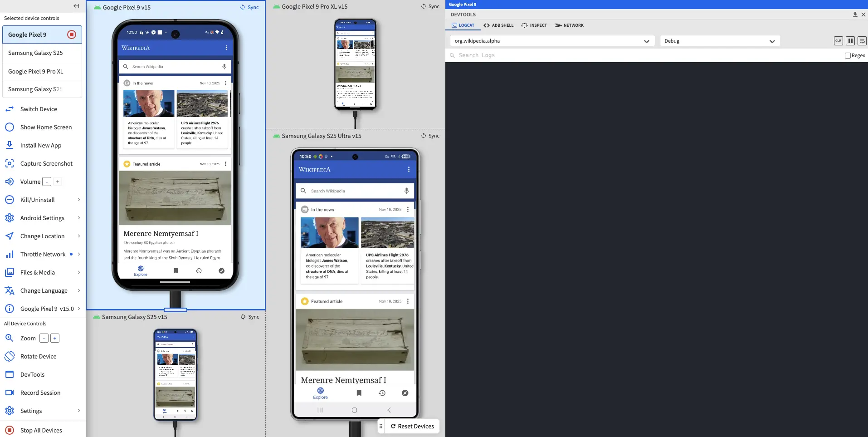Pause the logcat output

pos(850,41)
